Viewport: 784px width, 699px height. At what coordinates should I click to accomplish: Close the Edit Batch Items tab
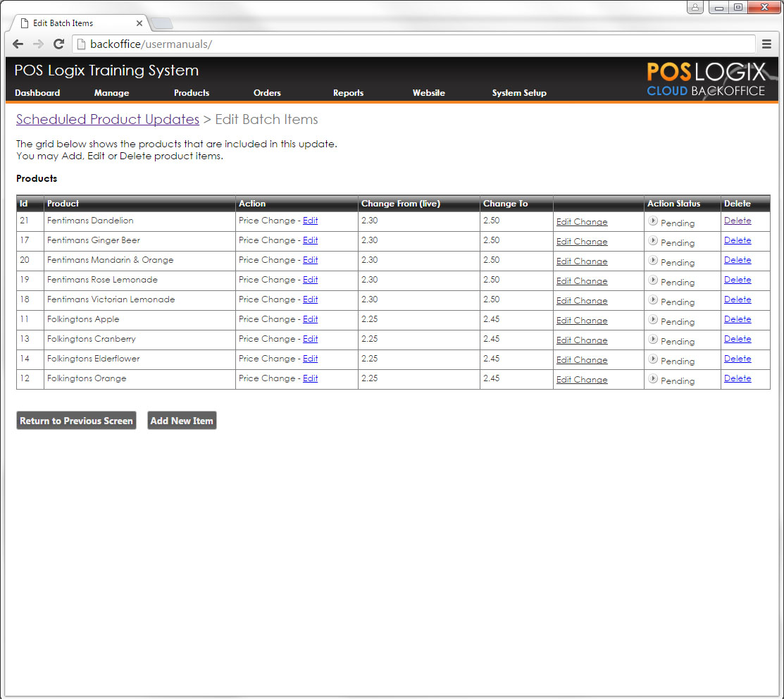coord(139,23)
